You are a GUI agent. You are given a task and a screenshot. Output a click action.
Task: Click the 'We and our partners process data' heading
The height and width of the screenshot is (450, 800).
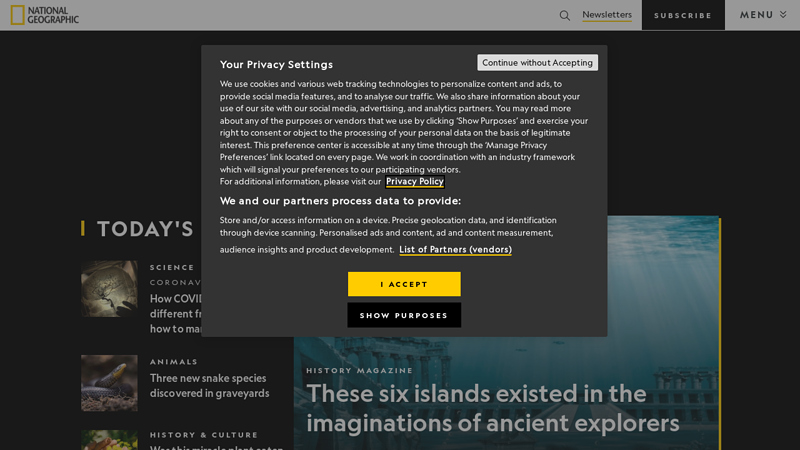[340, 201]
